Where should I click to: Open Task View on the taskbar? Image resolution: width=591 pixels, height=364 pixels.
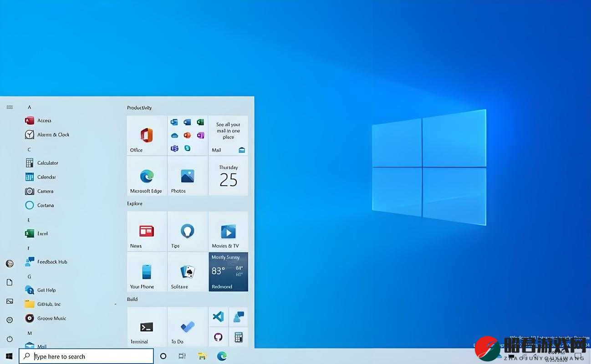pyautogui.click(x=182, y=356)
